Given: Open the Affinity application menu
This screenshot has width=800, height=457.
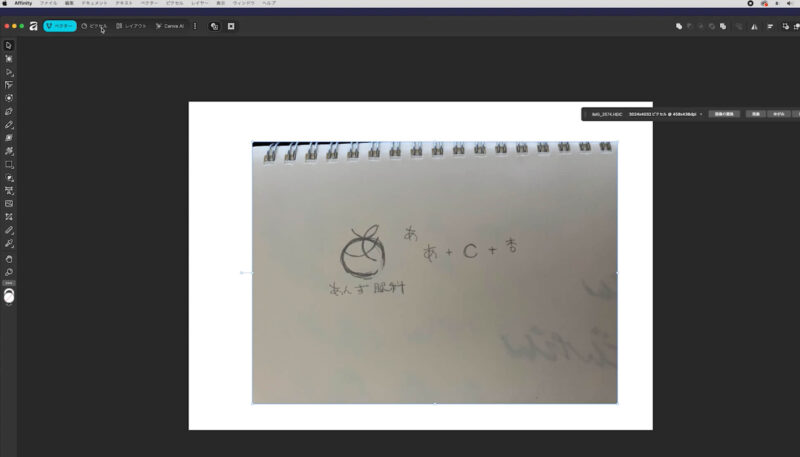Looking at the screenshot, I should point(23,3).
